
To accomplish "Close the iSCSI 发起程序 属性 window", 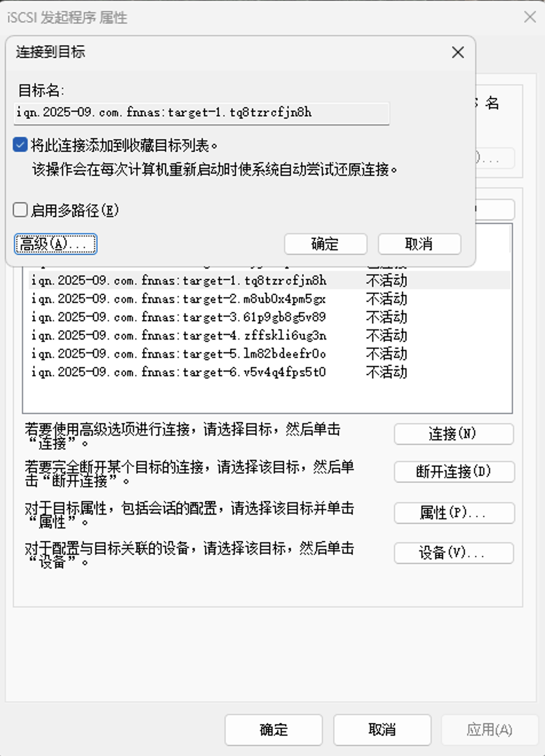I will click(x=530, y=17).
